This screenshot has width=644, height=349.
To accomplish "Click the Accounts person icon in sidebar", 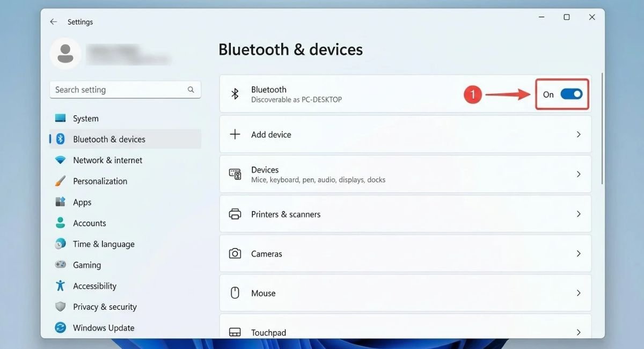I will tap(61, 223).
